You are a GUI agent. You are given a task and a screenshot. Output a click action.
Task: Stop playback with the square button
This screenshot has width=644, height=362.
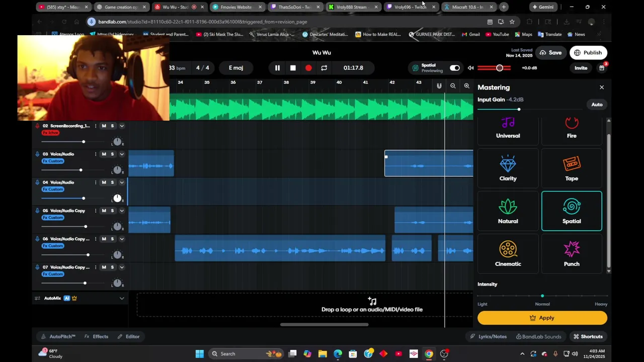[293, 68]
